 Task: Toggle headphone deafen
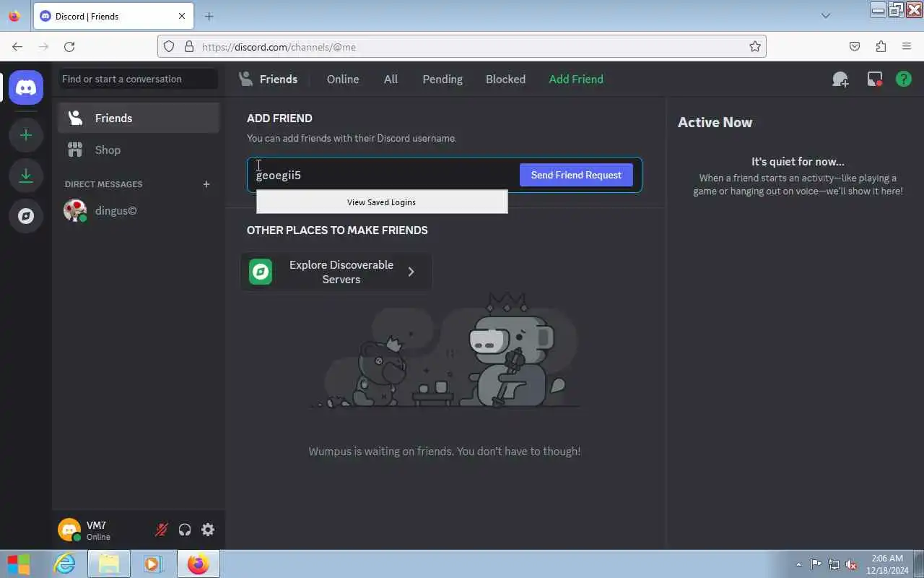click(185, 530)
